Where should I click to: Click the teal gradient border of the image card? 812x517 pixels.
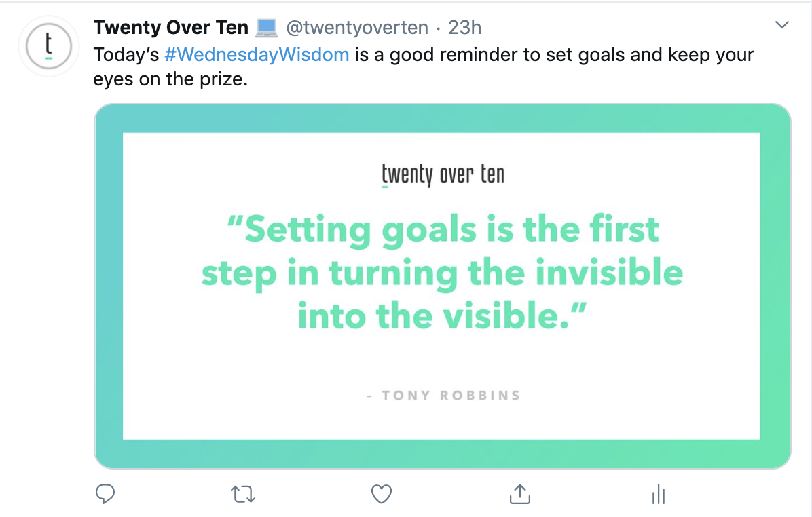pos(108,285)
